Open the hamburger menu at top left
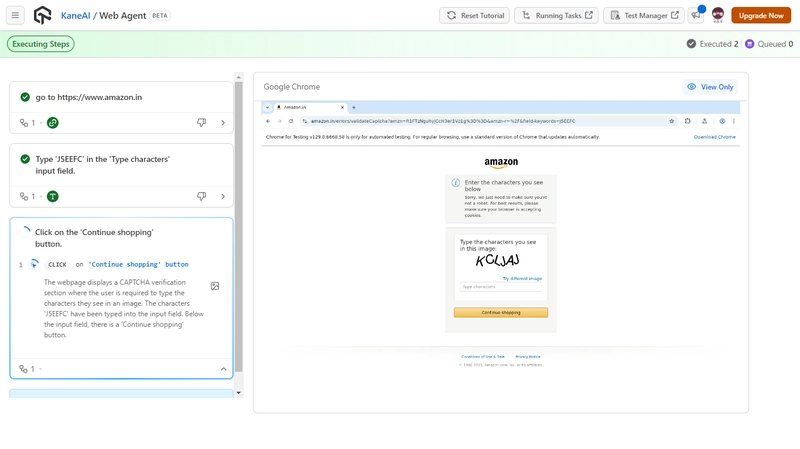Screen dimensions: 800x449 (15, 15)
